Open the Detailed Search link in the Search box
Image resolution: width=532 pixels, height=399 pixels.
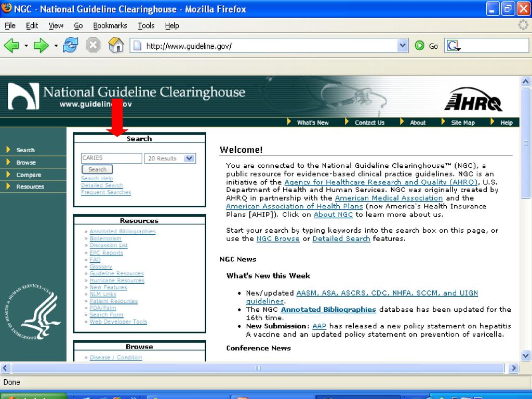(x=102, y=185)
